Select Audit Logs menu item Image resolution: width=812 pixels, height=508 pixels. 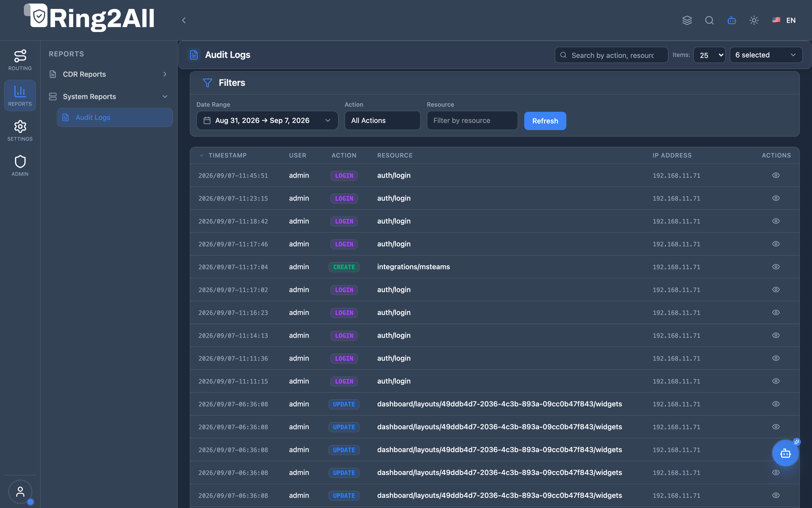click(115, 117)
